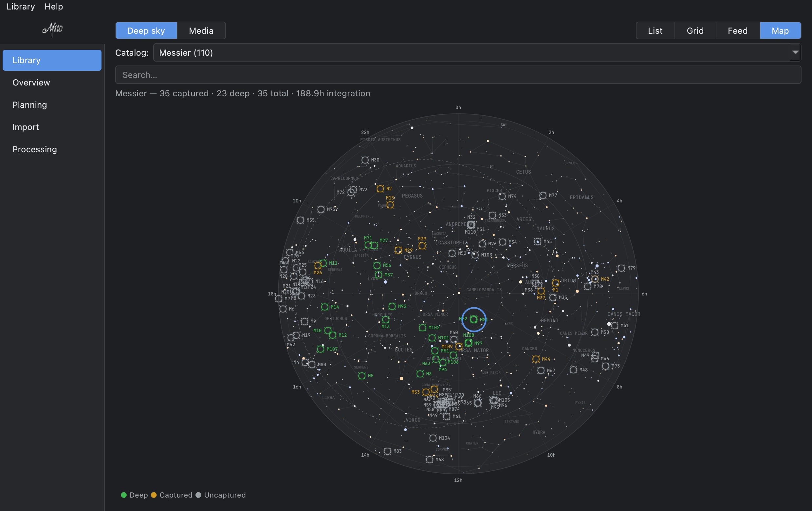Click the M53 captured marker

(426, 392)
